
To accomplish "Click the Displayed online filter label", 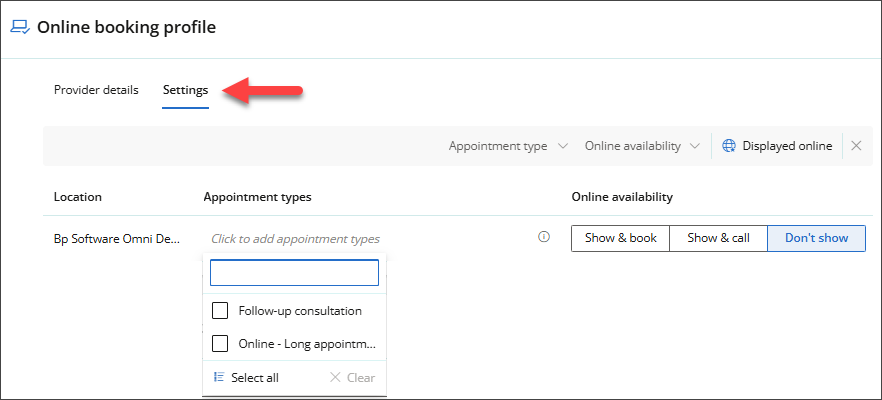I will point(786,146).
